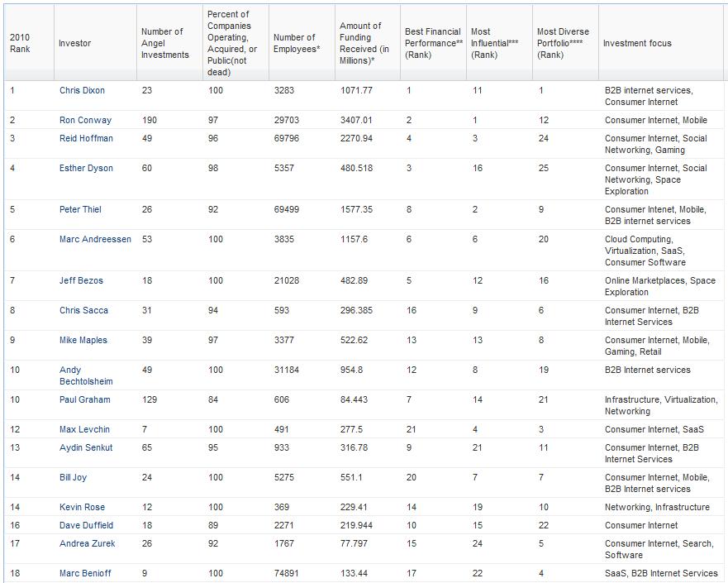Screen dimensions: 728x583
Task: Select employees value 69796
Action: click(x=287, y=138)
